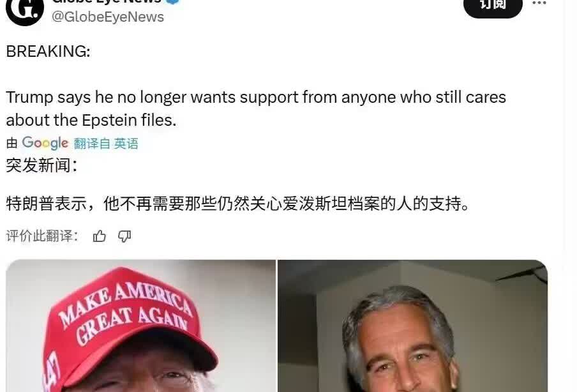Click the 评价此翻译 label

(x=42, y=236)
